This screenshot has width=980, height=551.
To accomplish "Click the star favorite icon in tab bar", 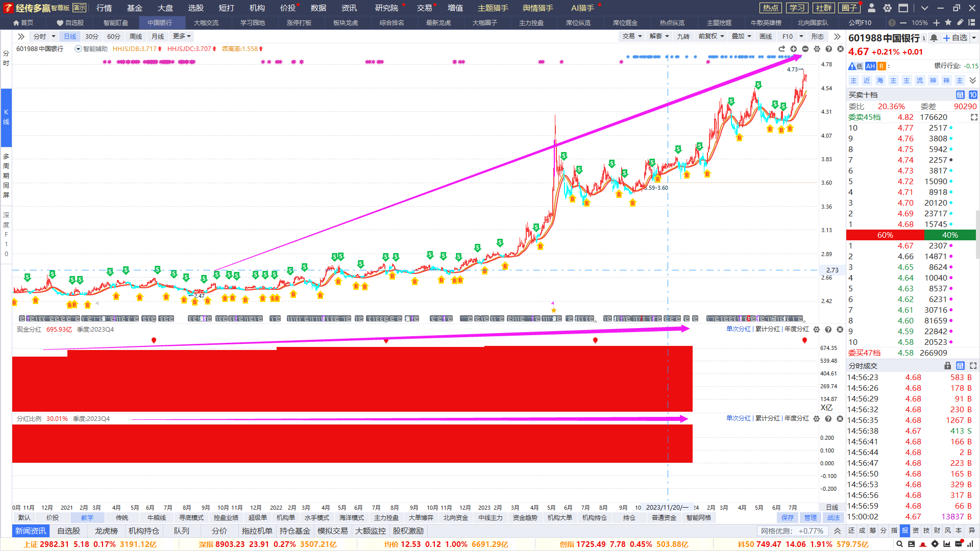I will point(948,22).
